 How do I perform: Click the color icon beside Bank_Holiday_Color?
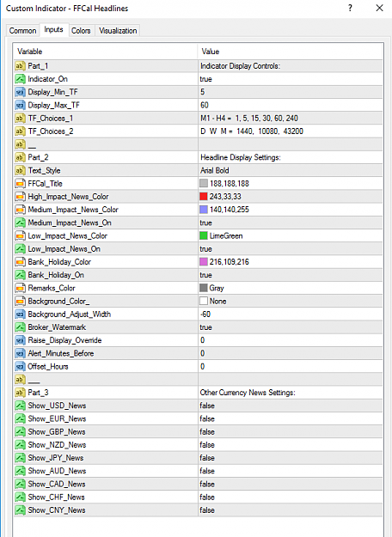21,262
